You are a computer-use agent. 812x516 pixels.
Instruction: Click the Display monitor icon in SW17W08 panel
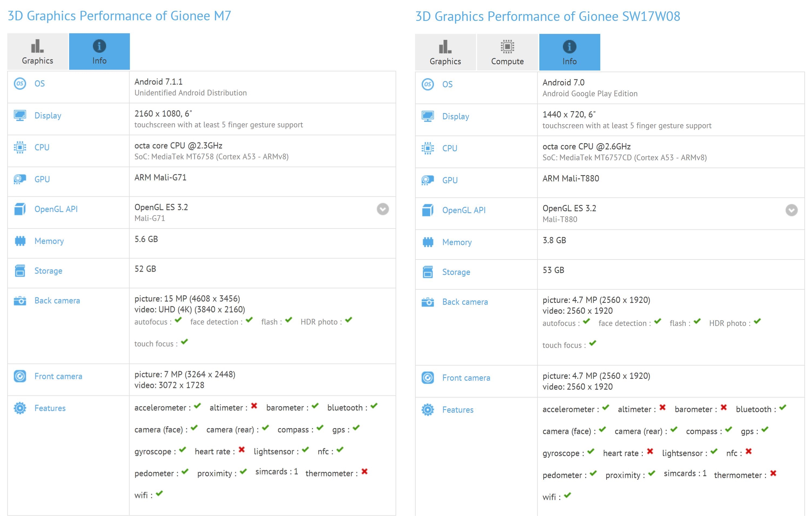[428, 116]
